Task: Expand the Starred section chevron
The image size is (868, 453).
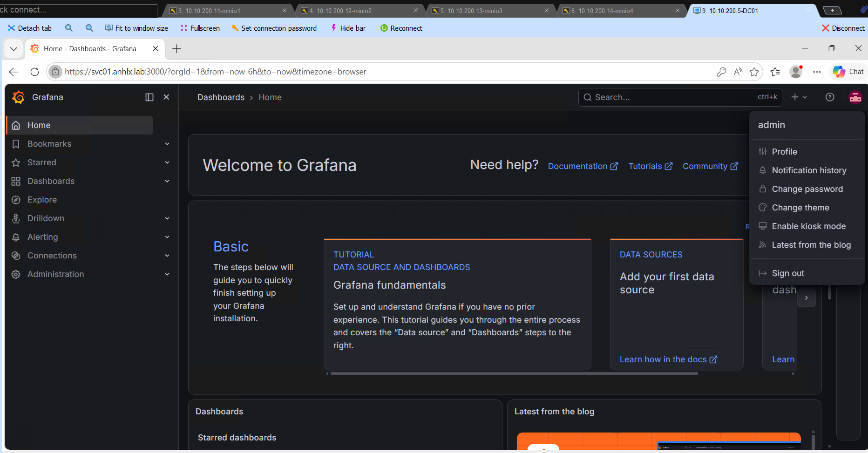Action: [167, 162]
